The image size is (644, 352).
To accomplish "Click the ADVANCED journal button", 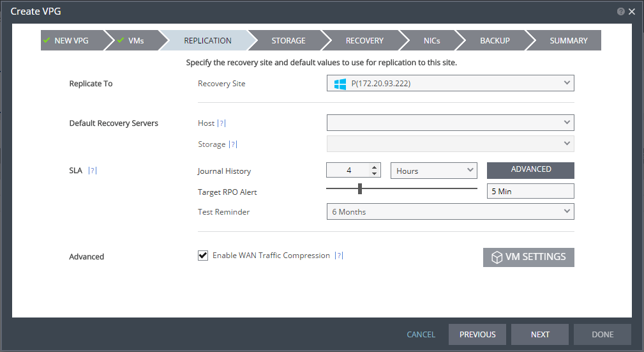I will 530,170.
